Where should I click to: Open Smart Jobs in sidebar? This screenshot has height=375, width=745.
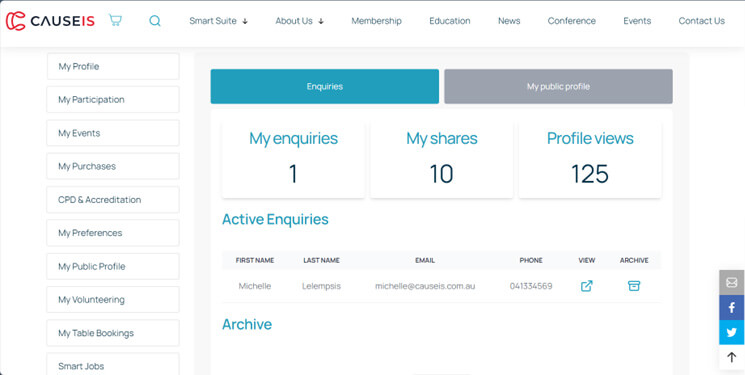point(113,365)
